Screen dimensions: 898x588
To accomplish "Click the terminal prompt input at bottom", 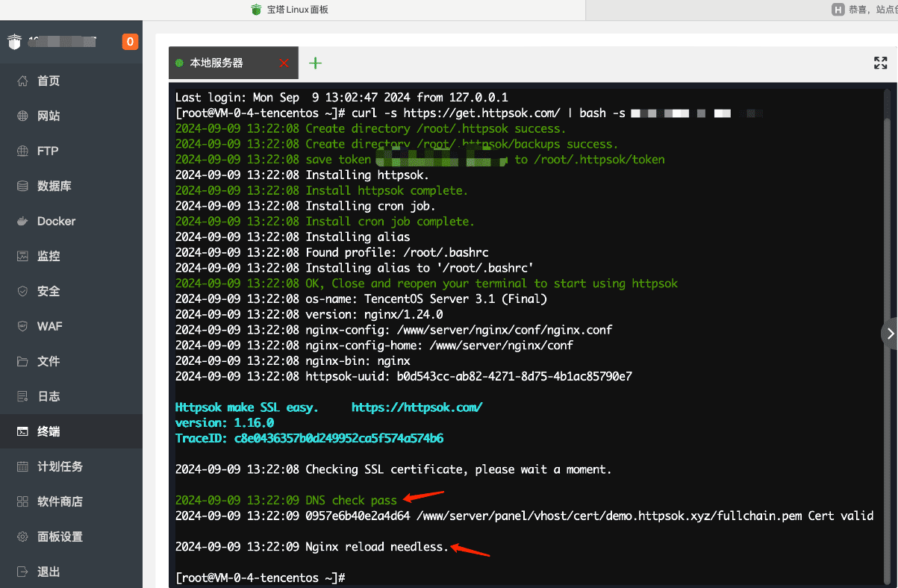I will 261,578.
